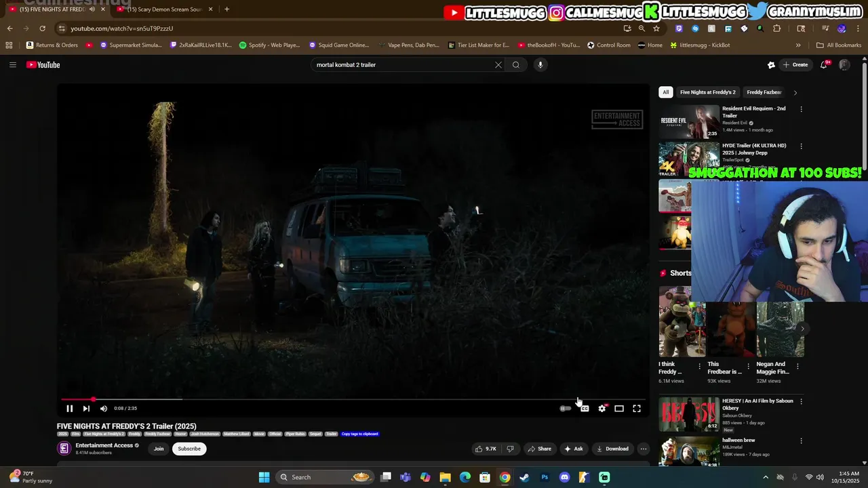Open Resident Evil Requiem trailer thumbnail
Screen dimensions: 868x488
(x=689, y=121)
